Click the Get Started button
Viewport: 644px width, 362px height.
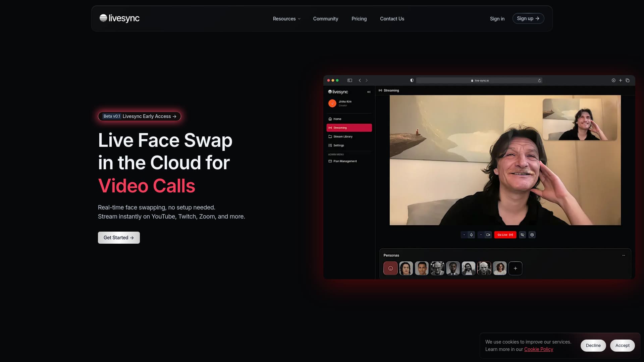(118, 237)
